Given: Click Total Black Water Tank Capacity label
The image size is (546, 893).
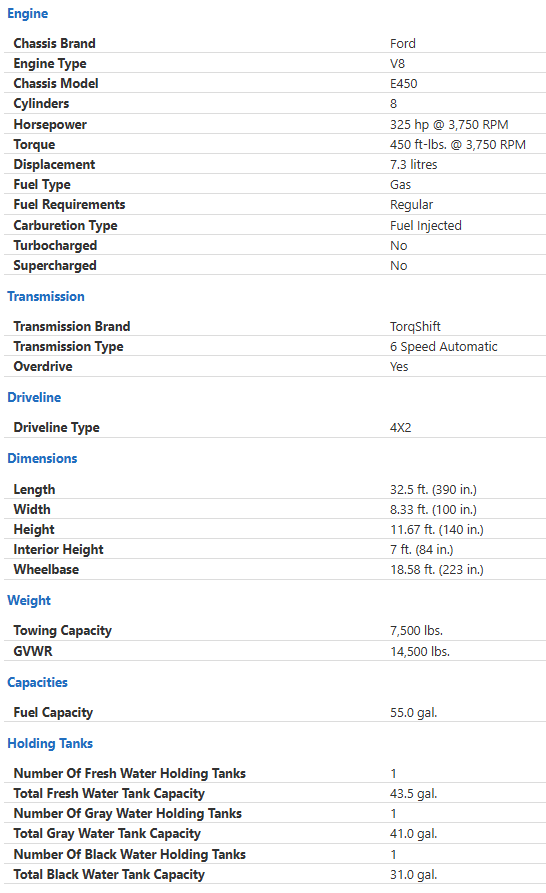Looking at the screenshot, I should tap(109, 875).
